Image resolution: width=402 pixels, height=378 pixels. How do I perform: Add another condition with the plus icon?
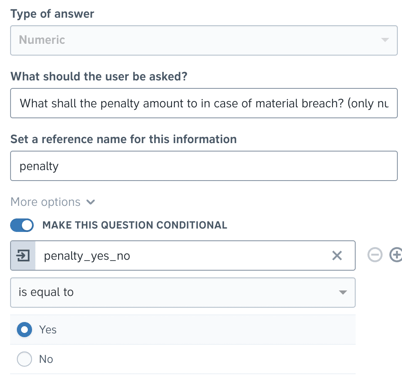point(396,255)
